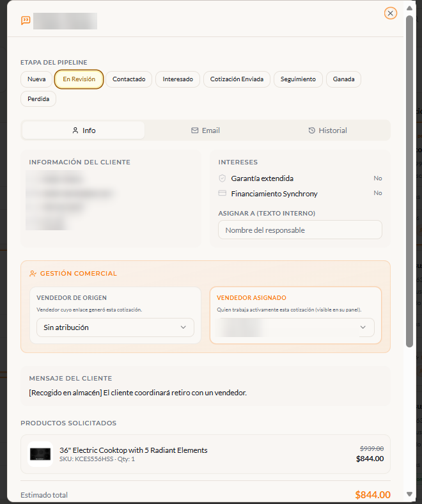Click the customer message about Recogido en almacén

click(138, 393)
